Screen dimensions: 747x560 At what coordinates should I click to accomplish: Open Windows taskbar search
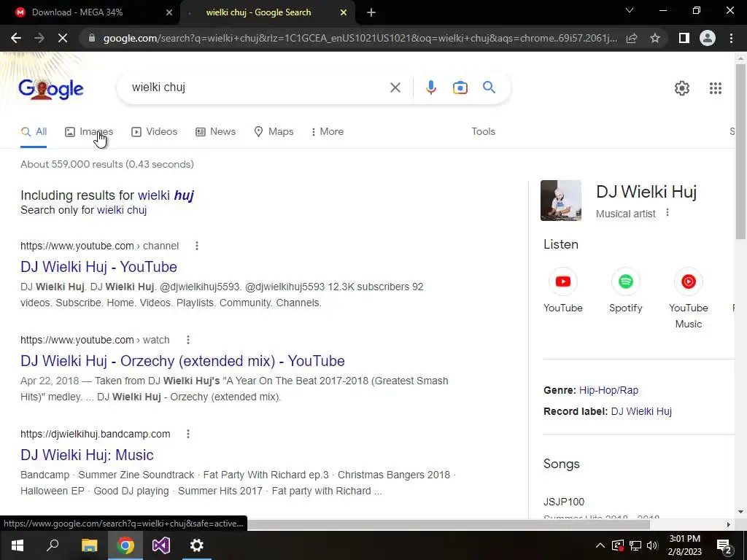point(53,545)
